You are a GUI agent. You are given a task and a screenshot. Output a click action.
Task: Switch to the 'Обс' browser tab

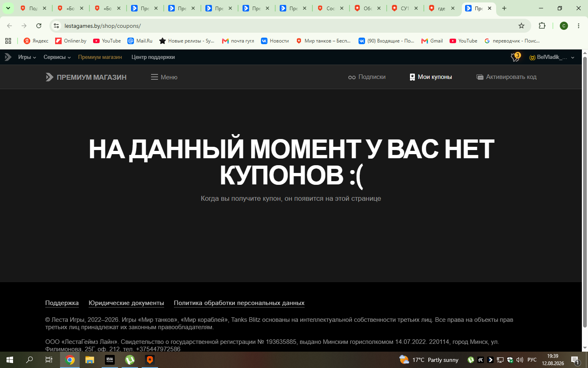pos(367,8)
